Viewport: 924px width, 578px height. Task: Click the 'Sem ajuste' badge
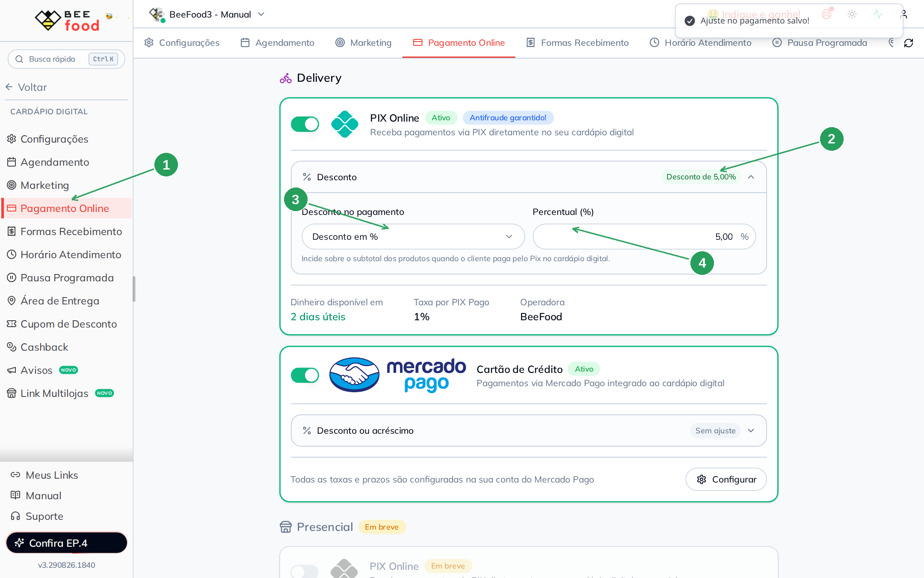click(x=715, y=430)
